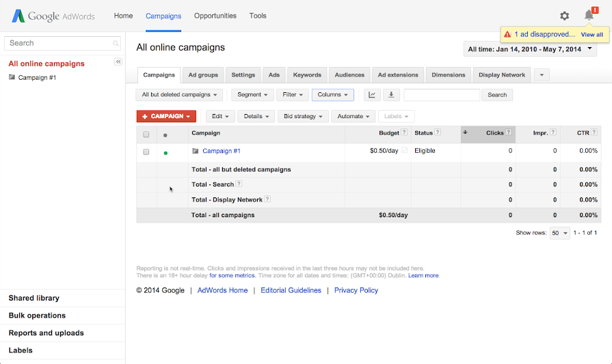612x364 pixels.
Task: Check the select-all campaigns header checkbox
Action: (x=146, y=135)
